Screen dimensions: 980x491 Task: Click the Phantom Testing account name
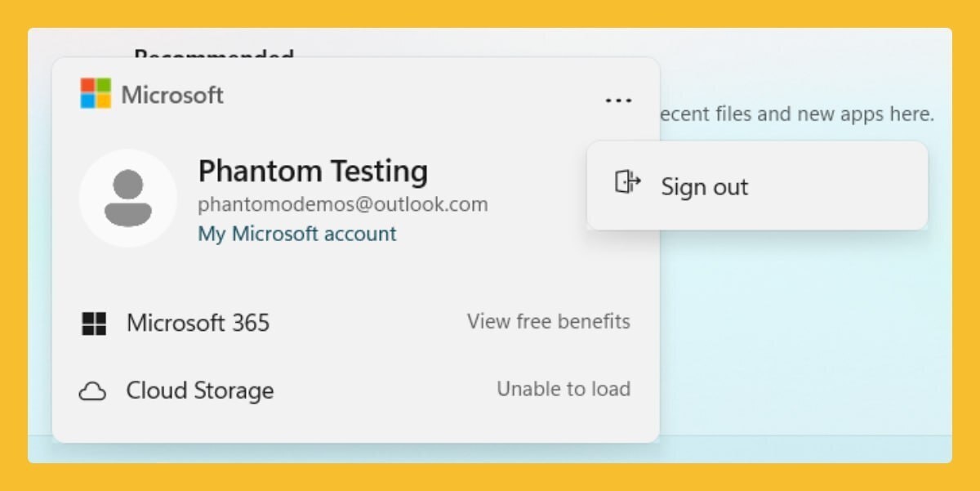[x=313, y=172]
